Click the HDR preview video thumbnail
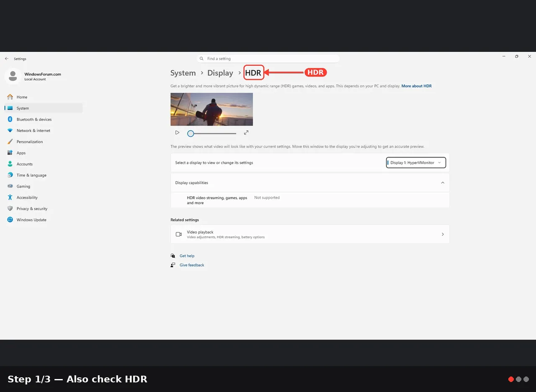 coord(211,109)
